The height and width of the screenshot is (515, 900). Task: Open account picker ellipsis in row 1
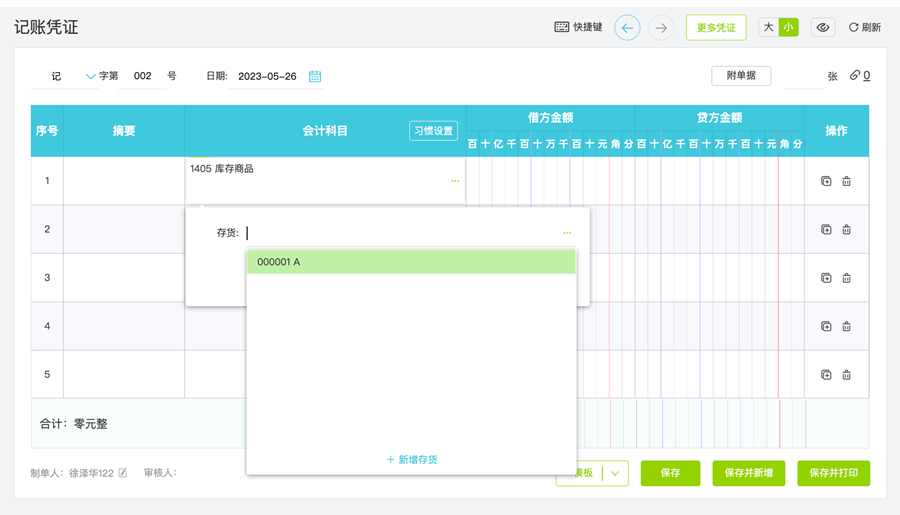click(x=455, y=181)
